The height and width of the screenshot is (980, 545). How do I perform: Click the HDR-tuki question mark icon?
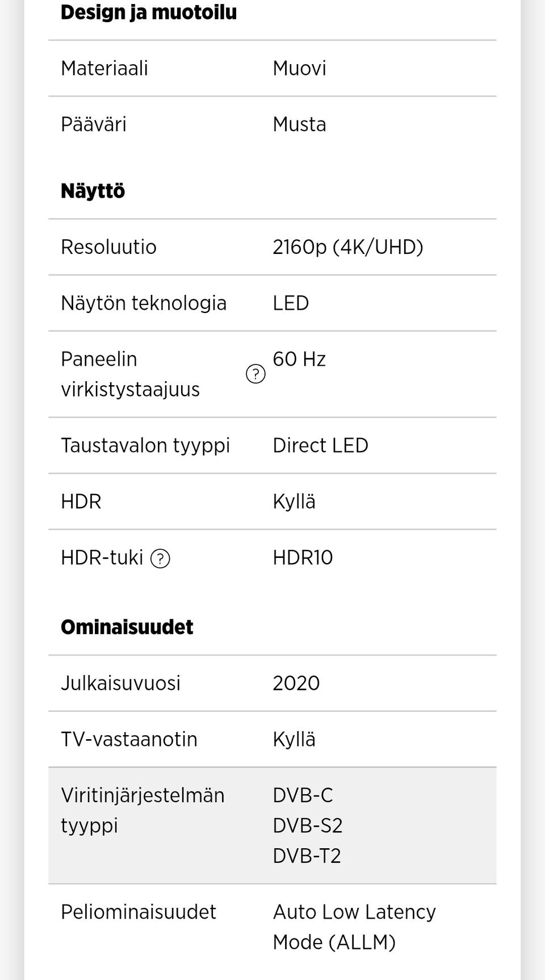(160, 558)
